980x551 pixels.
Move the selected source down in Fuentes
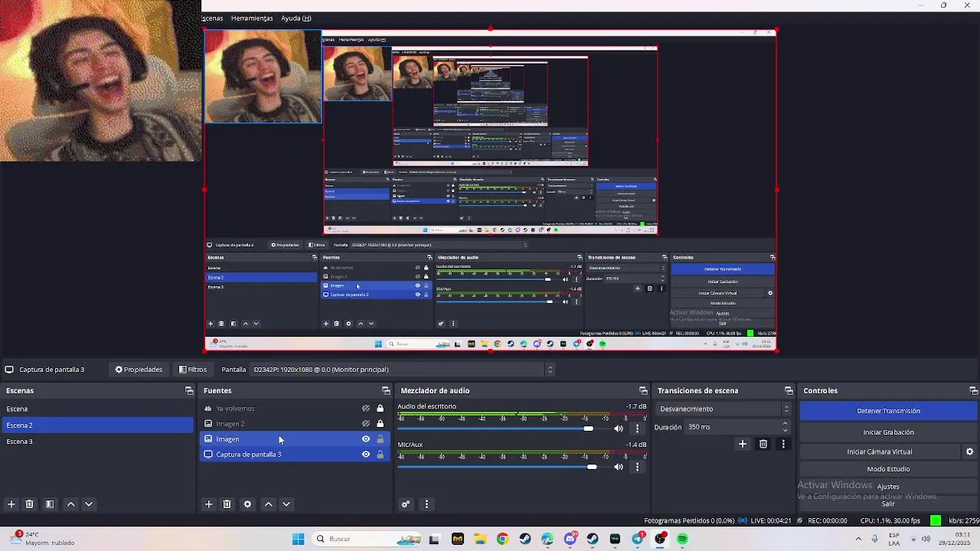(x=286, y=504)
